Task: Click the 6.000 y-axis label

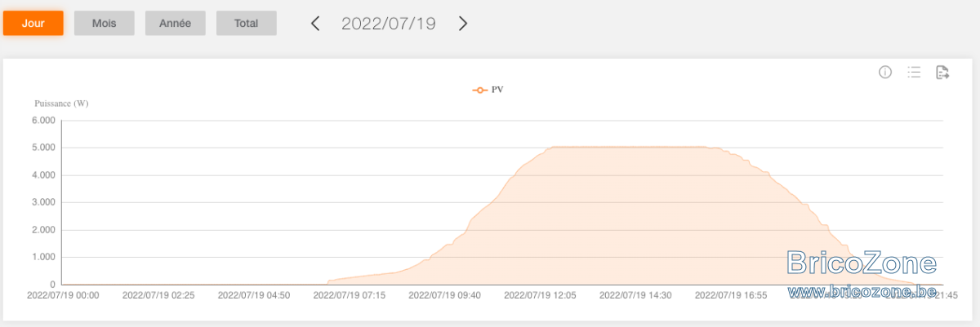Action: (43, 121)
